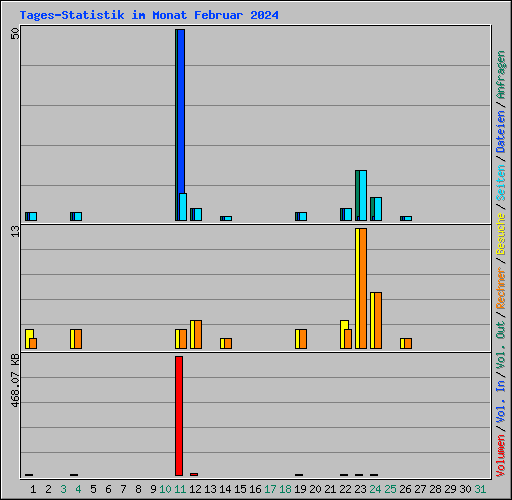Click the yellow Besuche legend label

click(x=501, y=234)
